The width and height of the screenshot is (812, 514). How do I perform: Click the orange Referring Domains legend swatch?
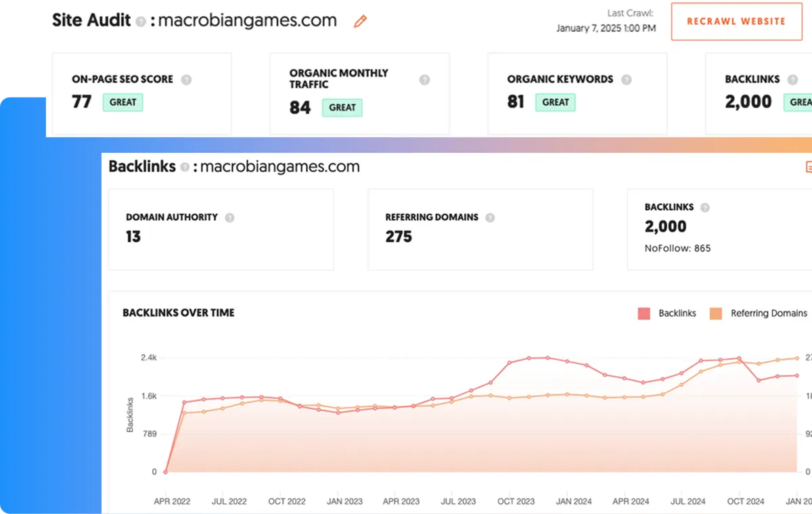pos(716,314)
